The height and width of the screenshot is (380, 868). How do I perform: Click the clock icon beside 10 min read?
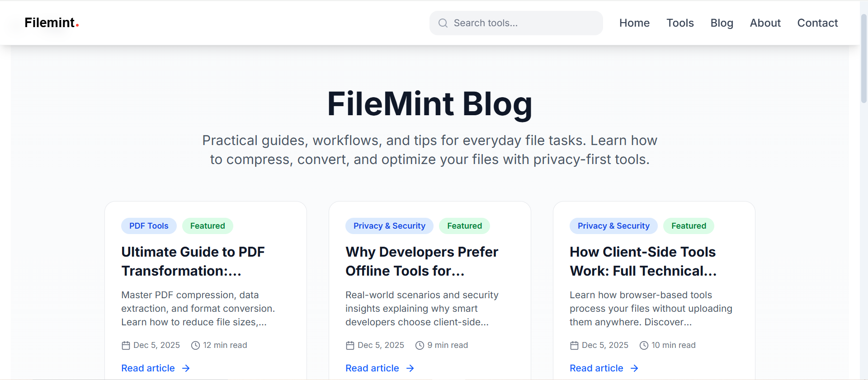click(644, 346)
